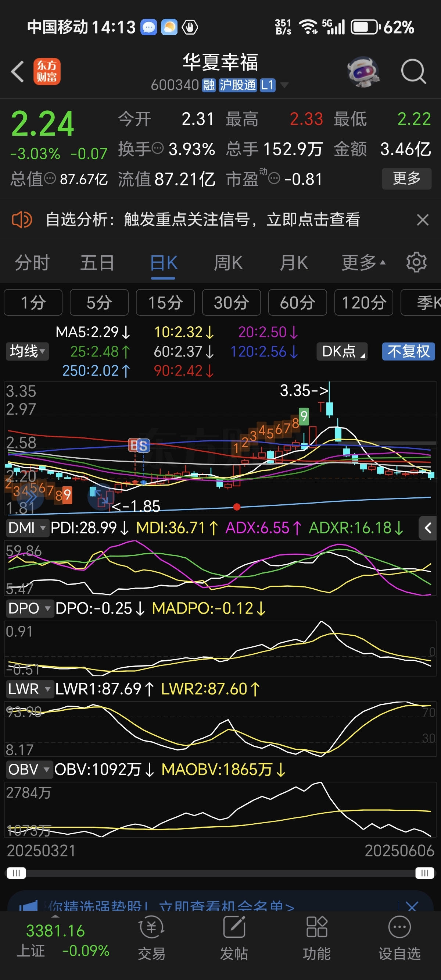Toggle 不复权 adjustment mode

coord(408,351)
